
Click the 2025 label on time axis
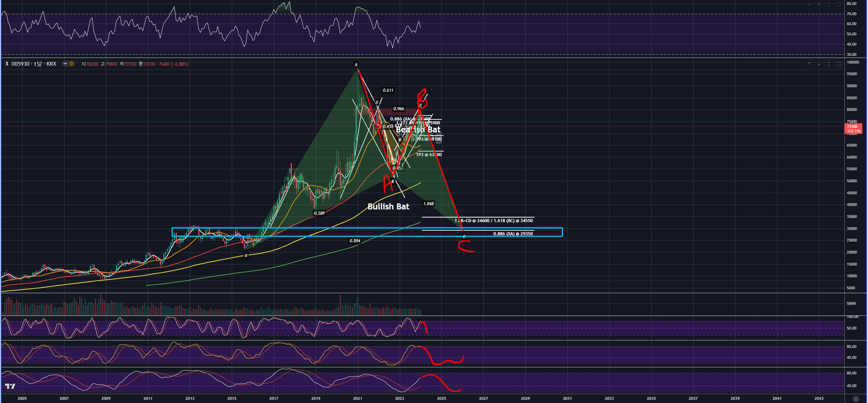(x=441, y=398)
